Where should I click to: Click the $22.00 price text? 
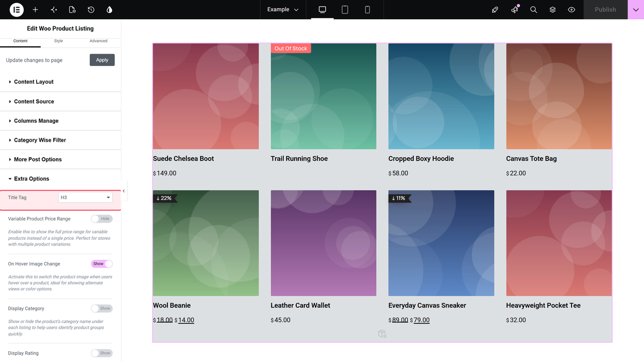tap(516, 173)
